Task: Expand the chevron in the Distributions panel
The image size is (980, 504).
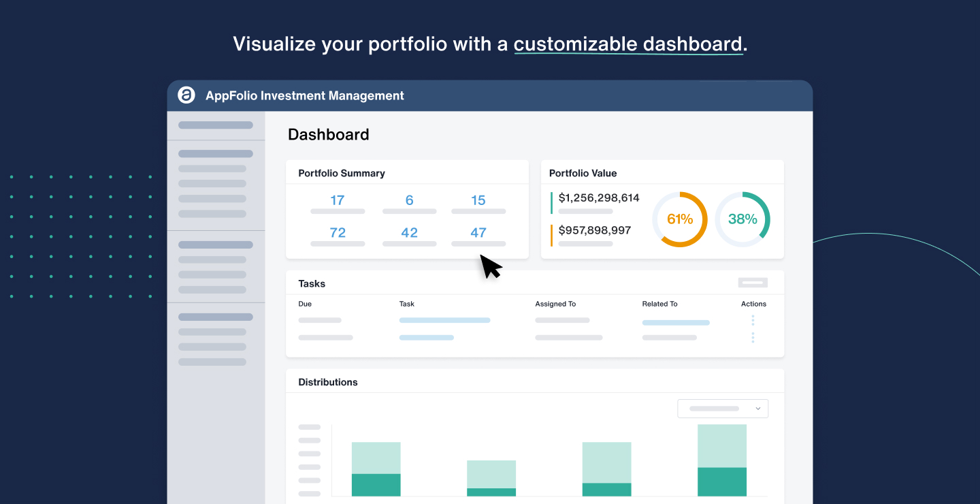Action: (x=757, y=408)
